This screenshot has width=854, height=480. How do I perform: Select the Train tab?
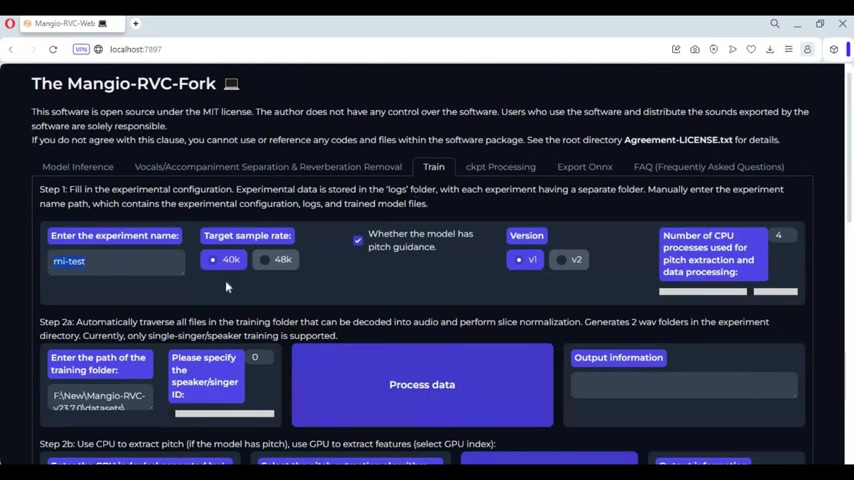tap(434, 167)
